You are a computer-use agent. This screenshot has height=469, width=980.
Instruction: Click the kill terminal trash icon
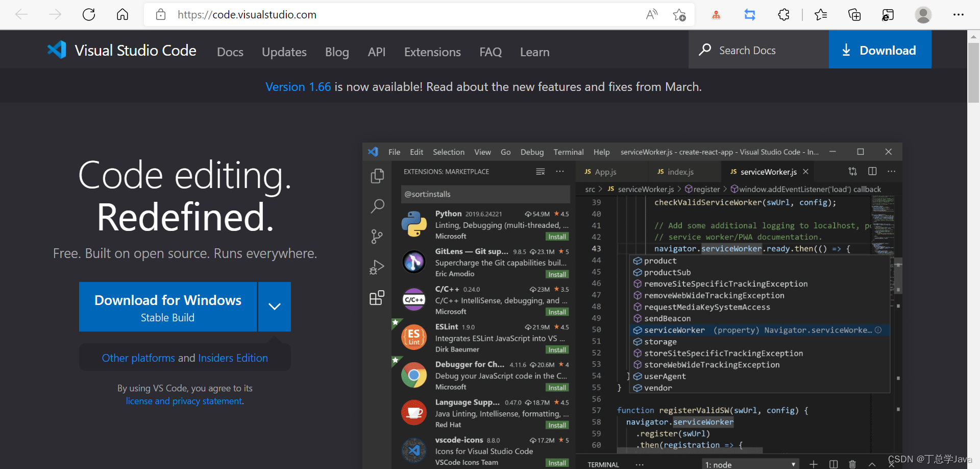click(x=852, y=464)
